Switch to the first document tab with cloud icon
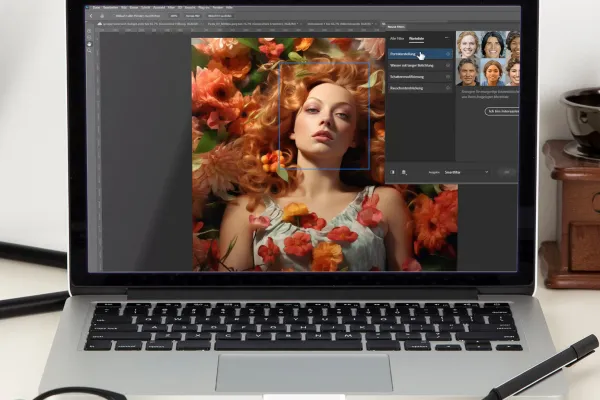This screenshot has height=400, width=600. [x=150, y=24]
